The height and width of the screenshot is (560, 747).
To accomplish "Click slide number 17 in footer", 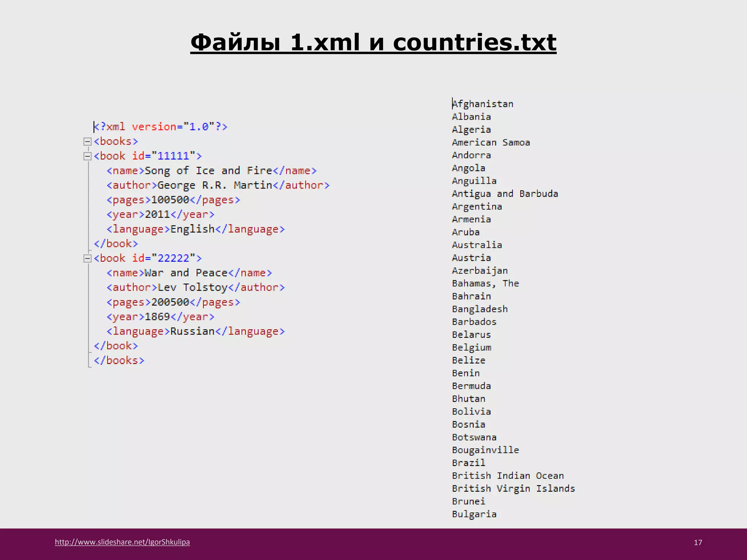I will [x=698, y=542].
